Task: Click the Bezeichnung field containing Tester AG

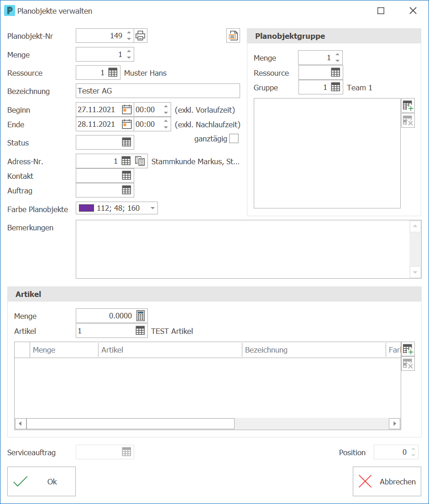Action: tap(158, 91)
